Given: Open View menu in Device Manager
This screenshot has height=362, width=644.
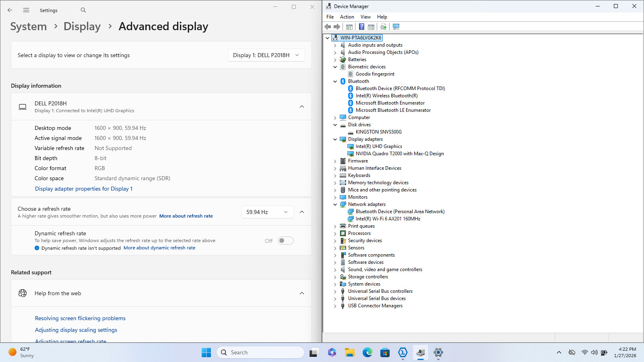Looking at the screenshot, I should pyautogui.click(x=365, y=17).
